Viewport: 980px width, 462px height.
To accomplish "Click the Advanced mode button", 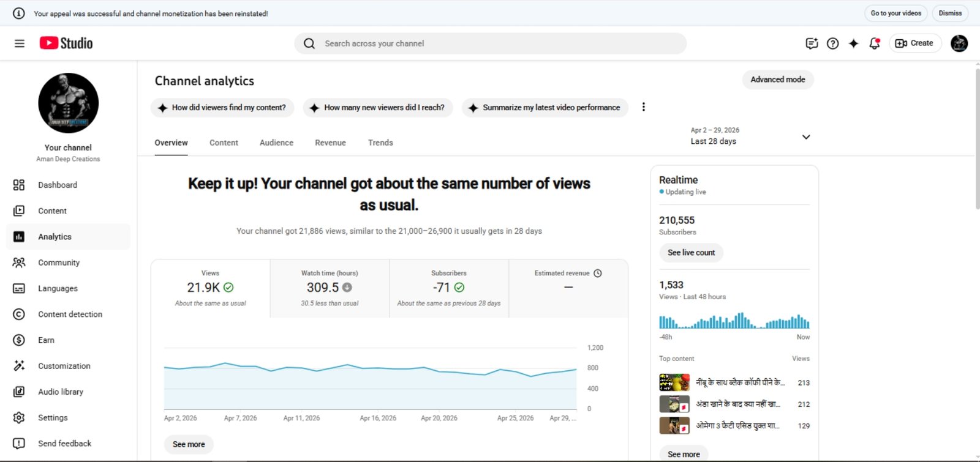I will (777, 80).
